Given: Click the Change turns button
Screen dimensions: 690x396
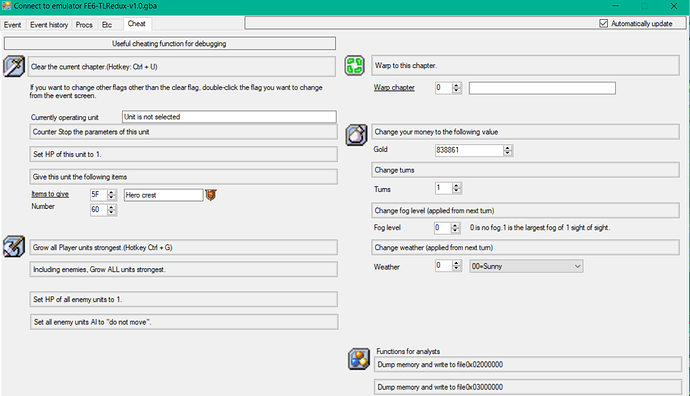Looking at the screenshot, I should pyautogui.click(x=525, y=170).
